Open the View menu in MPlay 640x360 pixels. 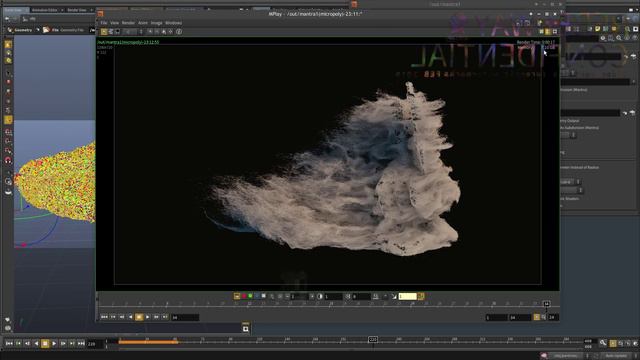pyautogui.click(x=115, y=23)
